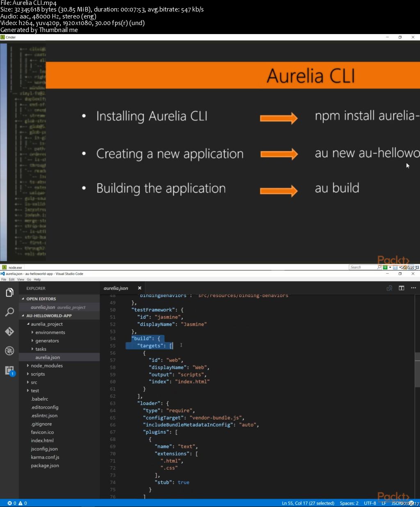Click the editor vertical scrollbar

coord(418,369)
